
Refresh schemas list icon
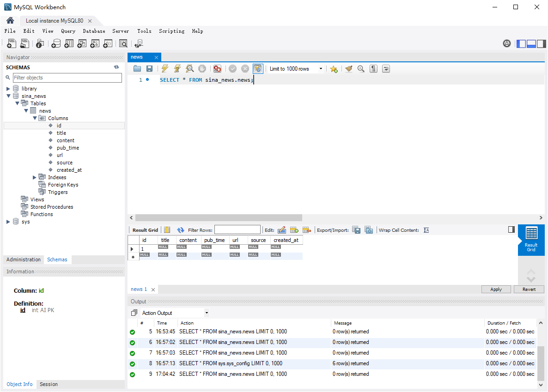[x=116, y=67]
